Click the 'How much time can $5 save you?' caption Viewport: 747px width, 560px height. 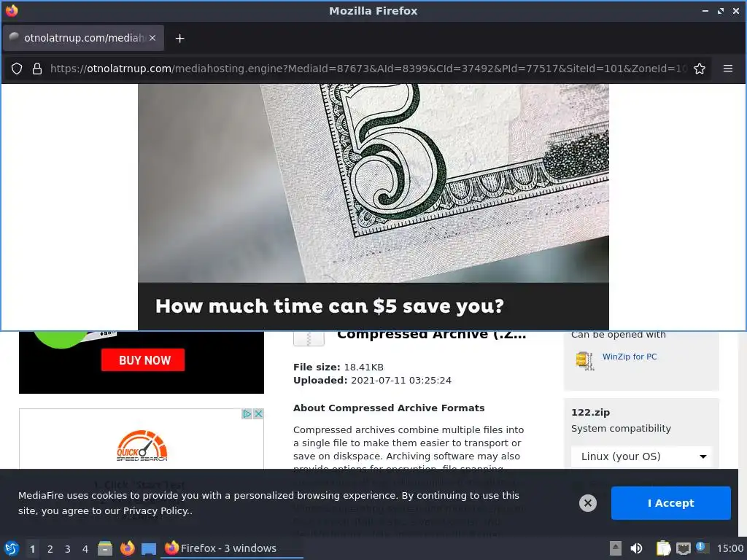pos(329,306)
